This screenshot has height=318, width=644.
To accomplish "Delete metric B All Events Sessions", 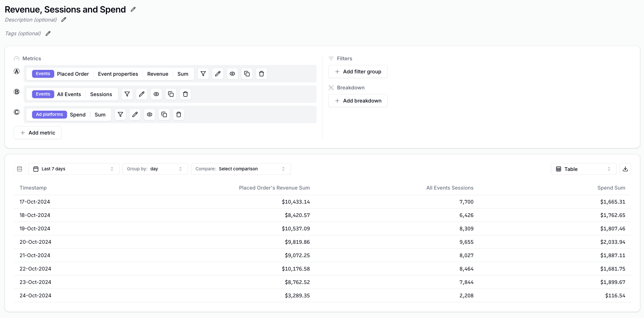I will click(x=185, y=94).
